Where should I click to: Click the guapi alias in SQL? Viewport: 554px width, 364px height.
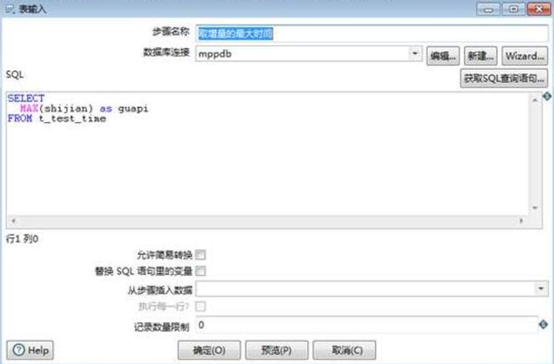tap(133, 109)
